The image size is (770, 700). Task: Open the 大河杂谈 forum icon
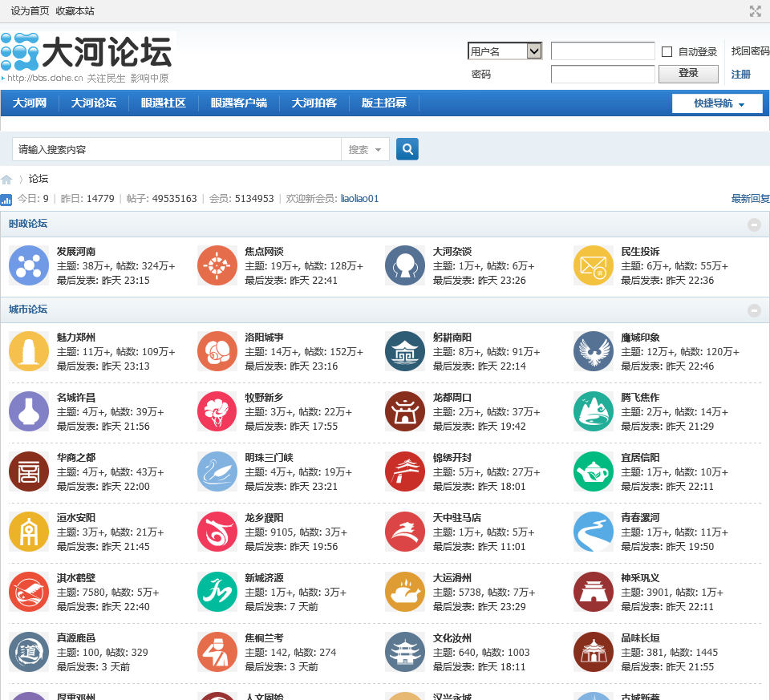click(405, 265)
